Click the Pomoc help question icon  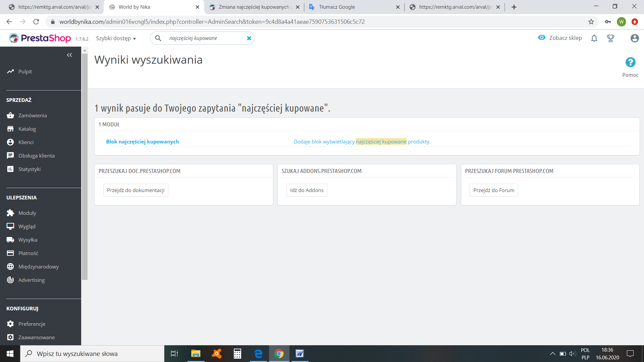pos(630,62)
